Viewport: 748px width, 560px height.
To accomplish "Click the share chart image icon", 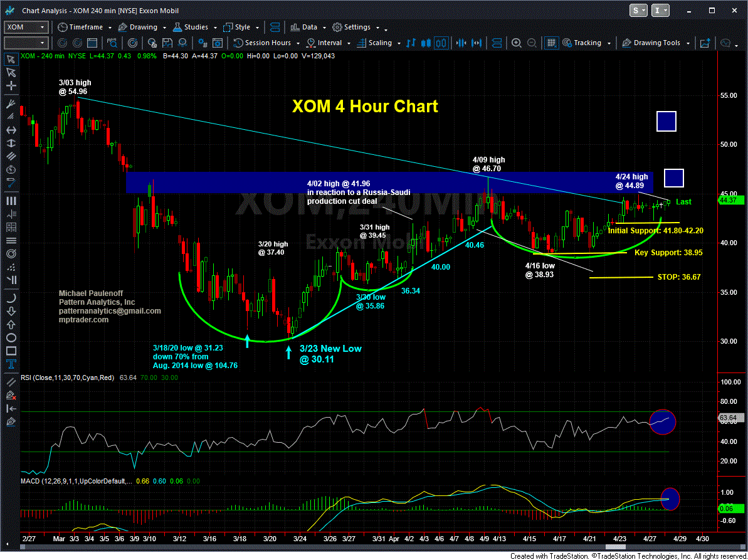I will pyautogui.click(x=705, y=43).
